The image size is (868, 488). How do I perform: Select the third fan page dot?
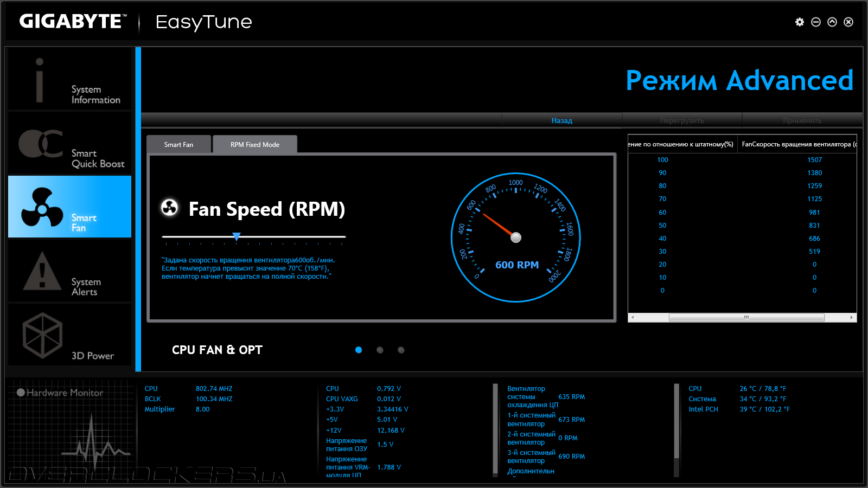coord(401,350)
